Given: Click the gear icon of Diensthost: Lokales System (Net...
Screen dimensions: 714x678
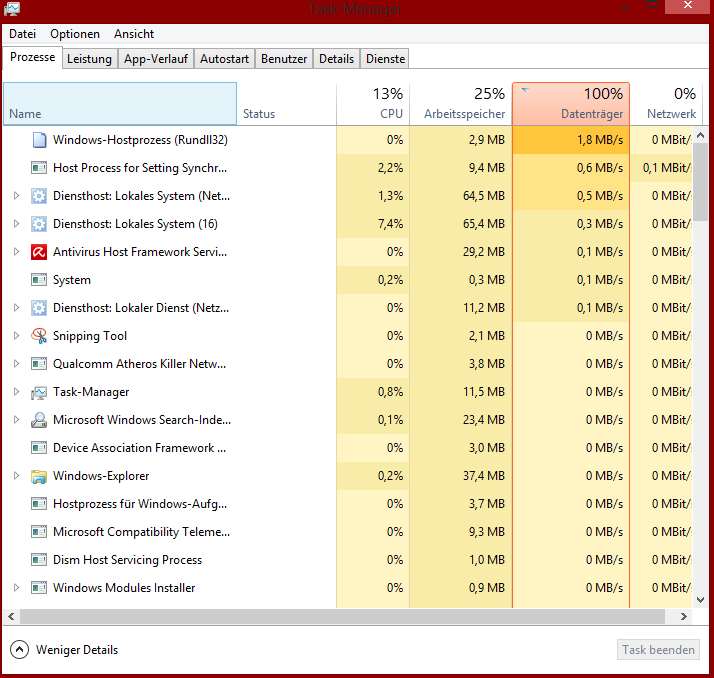Looking at the screenshot, I should coord(39,196).
